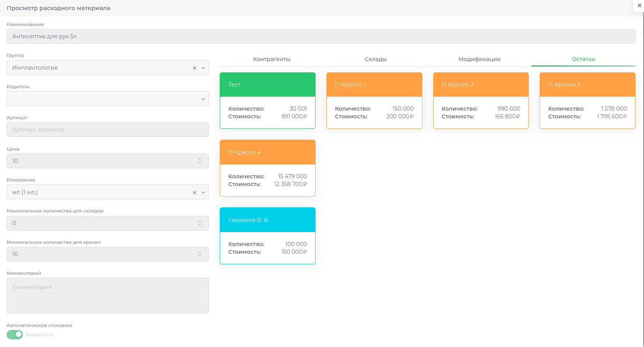
Task: Toggle the Автоматическое списание switch
Action: (15, 335)
